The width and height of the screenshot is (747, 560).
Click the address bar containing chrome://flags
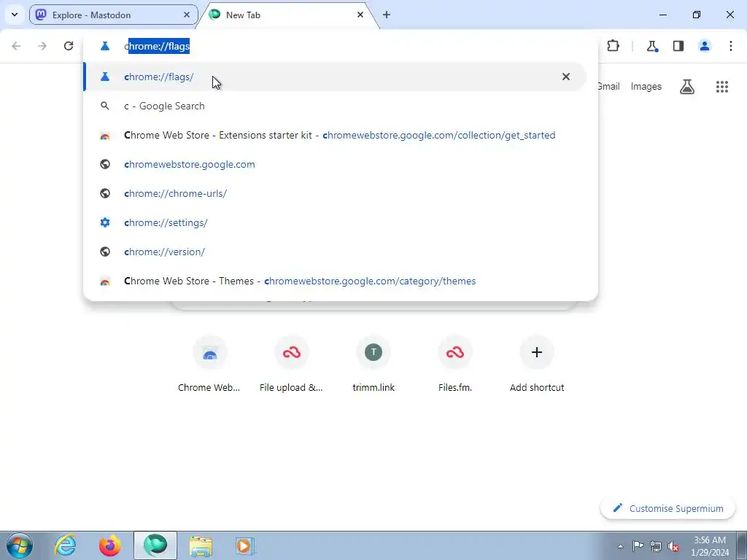point(340,46)
